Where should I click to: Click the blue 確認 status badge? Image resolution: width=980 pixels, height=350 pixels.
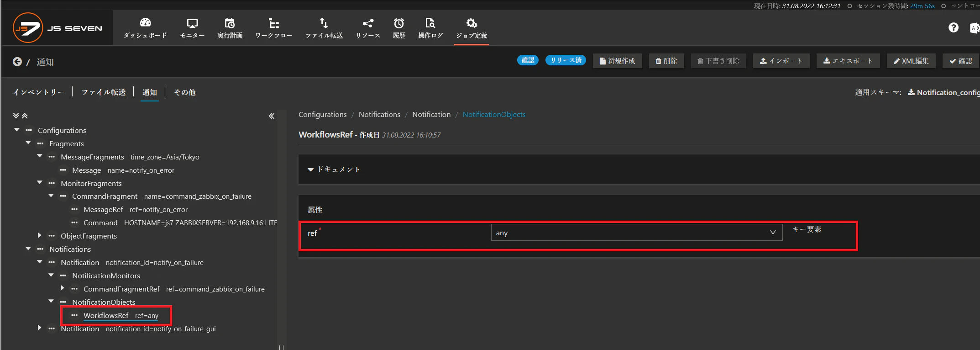(528, 60)
